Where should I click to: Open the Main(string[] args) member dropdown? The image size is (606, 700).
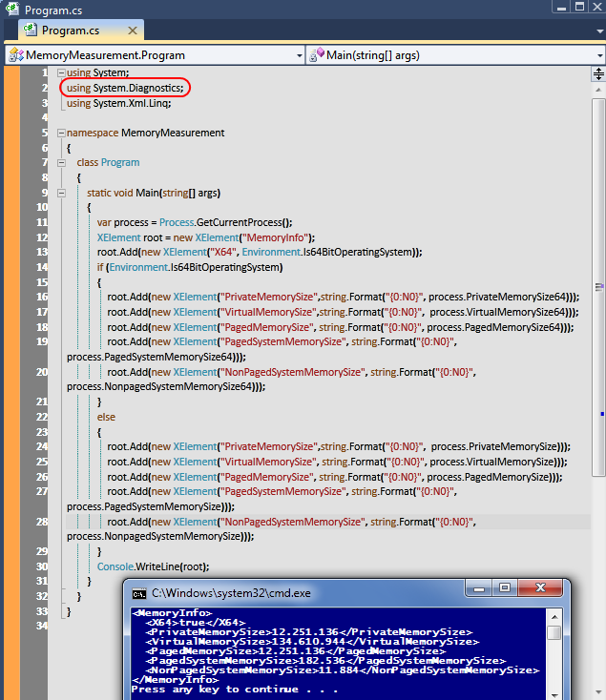pos(597,55)
